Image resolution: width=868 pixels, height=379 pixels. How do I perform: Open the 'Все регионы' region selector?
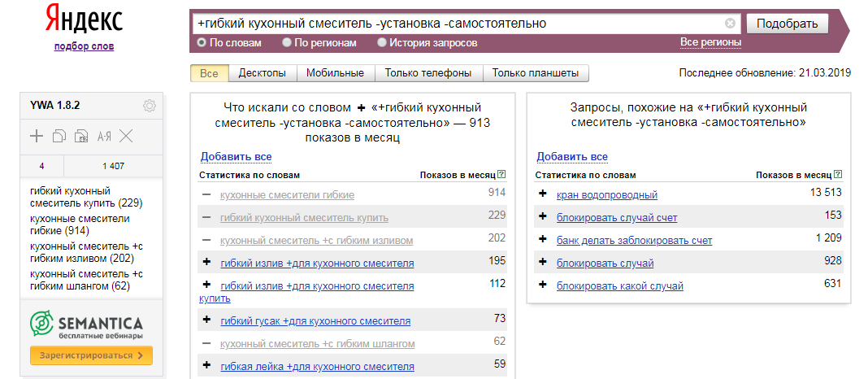click(710, 42)
